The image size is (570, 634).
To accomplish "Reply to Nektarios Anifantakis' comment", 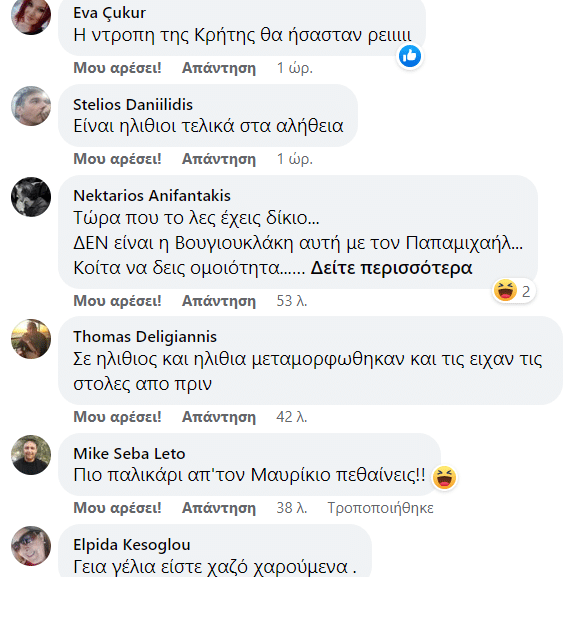I will 219,301.
